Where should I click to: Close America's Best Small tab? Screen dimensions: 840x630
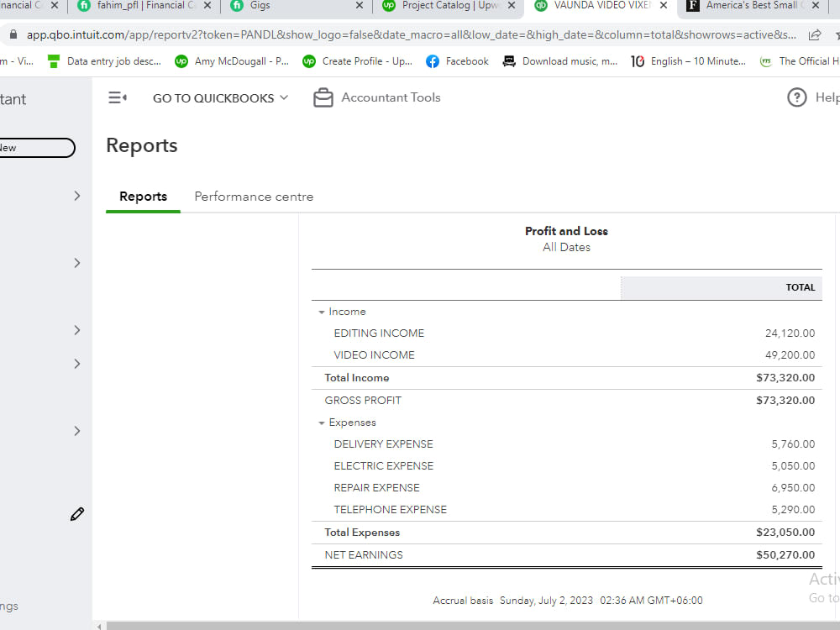pos(816,5)
